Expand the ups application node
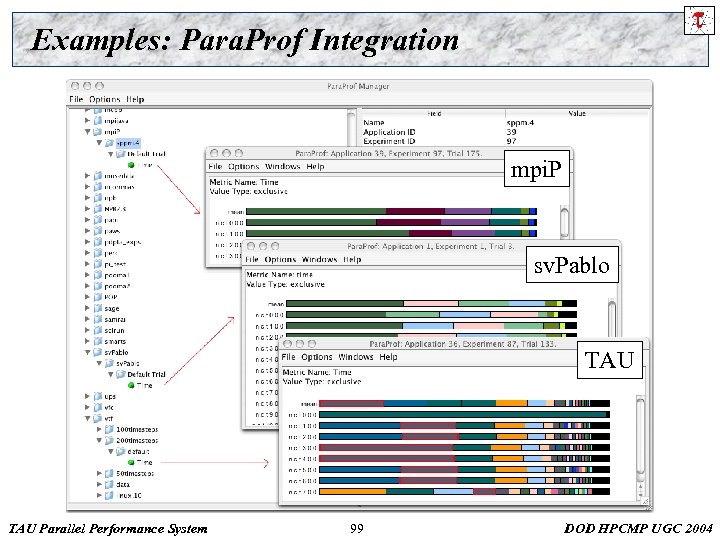Image resolution: width=720 pixels, height=540 pixels. [87, 396]
